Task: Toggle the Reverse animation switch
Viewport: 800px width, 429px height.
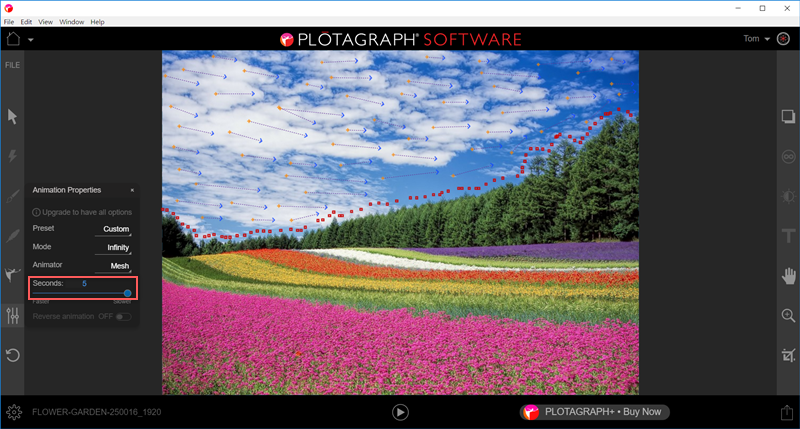Action: (x=123, y=317)
